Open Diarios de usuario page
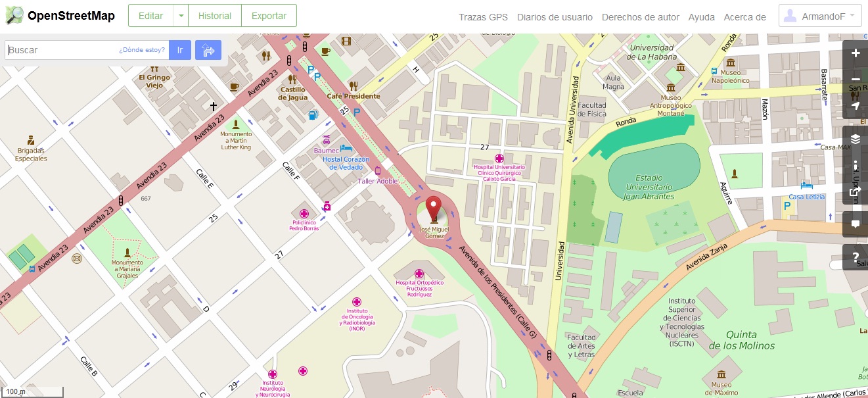The image size is (868, 398). point(555,17)
